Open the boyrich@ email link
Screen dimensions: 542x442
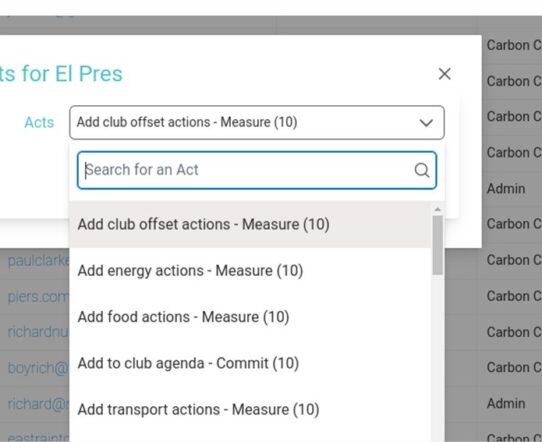pos(38,368)
